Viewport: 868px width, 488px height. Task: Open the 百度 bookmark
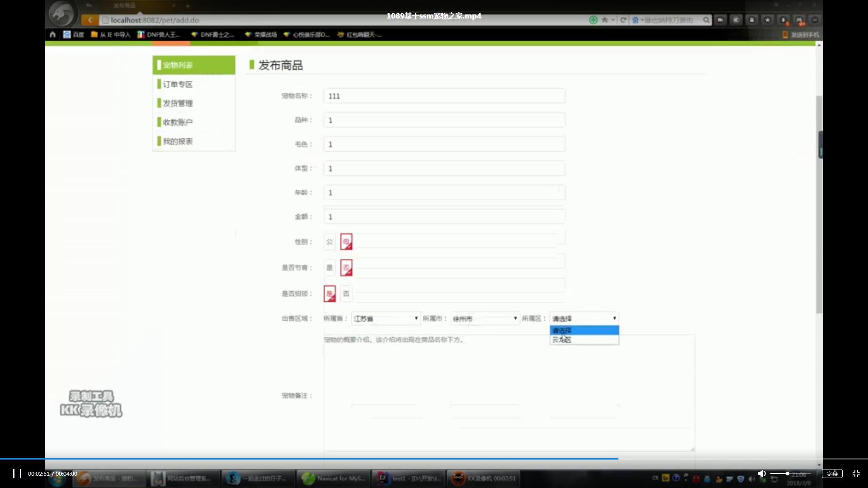pyautogui.click(x=74, y=34)
